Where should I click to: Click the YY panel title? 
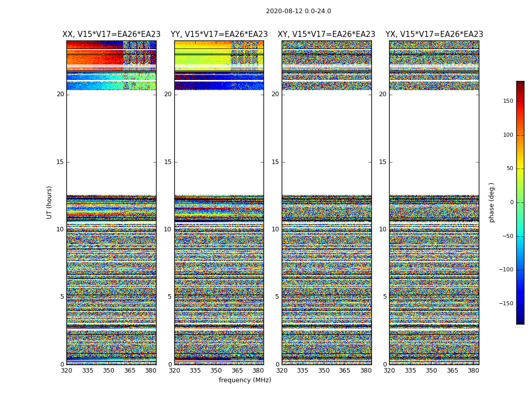coord(219,34)
